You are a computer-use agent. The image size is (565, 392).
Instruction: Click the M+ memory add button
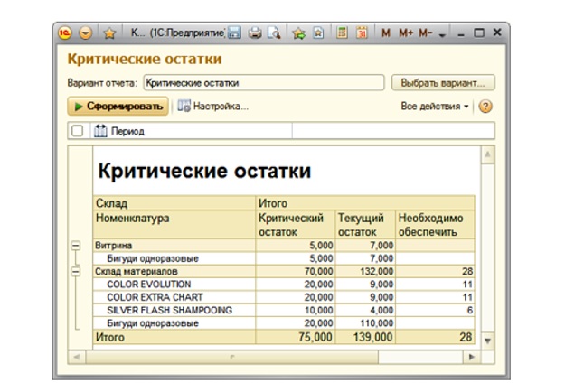point(403,33)
